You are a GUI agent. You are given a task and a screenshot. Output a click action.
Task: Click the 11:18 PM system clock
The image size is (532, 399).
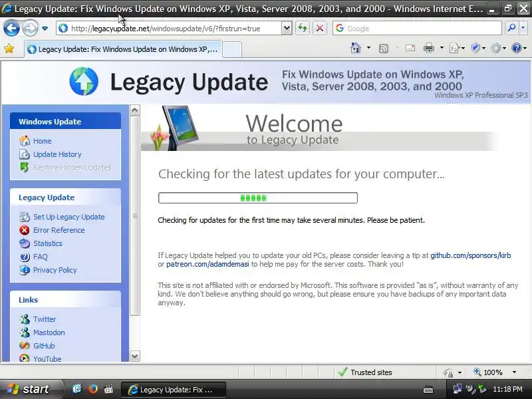[507, 389]
